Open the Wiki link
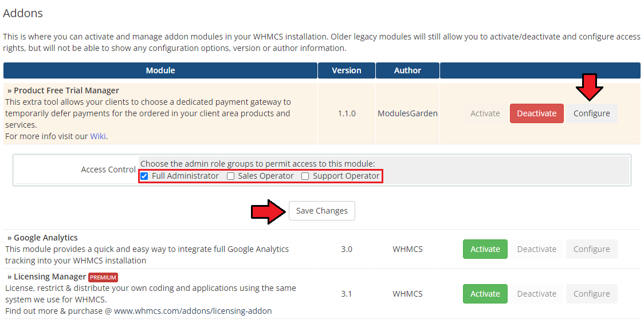This screenshot has height=323, width=644. coord(98,136)
